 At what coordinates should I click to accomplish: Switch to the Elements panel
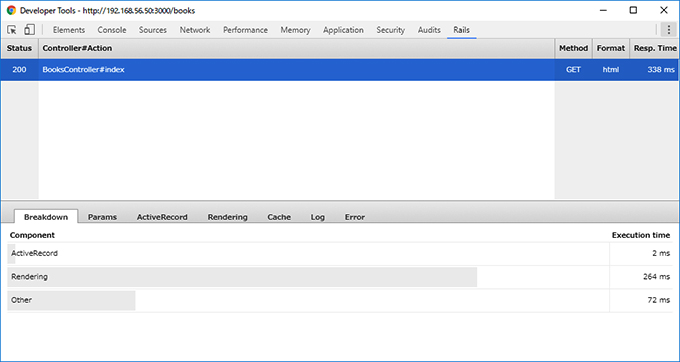(x=69, y=30)
